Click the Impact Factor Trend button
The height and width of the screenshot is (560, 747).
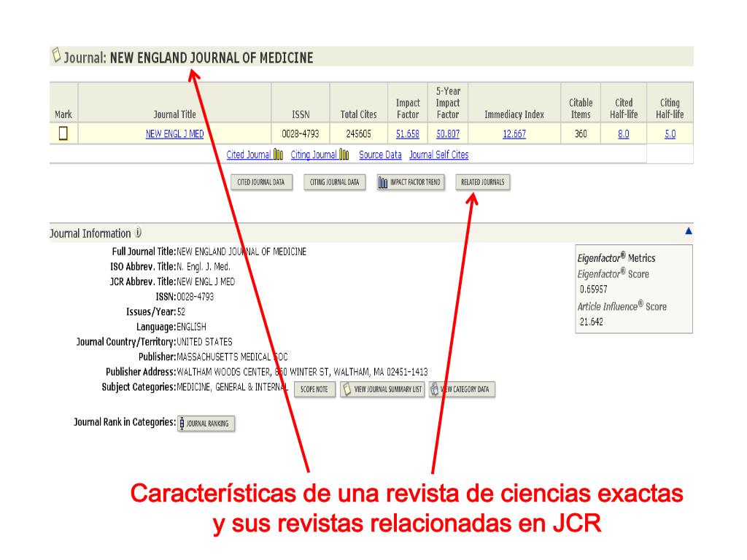click(410, 182)
